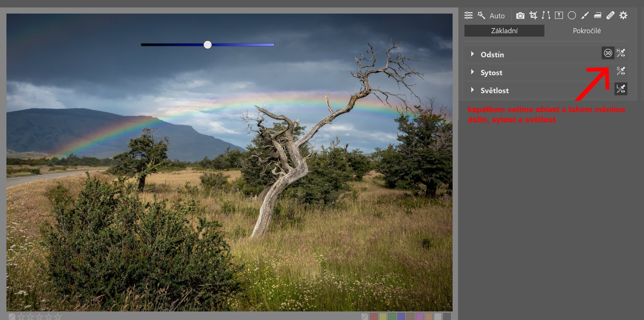Click the rainbow landscape photo preview

[x=229, y=162]
